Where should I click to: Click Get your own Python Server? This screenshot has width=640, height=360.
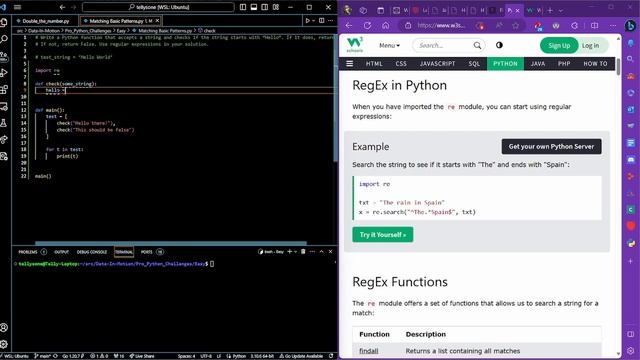click(551, 147)
